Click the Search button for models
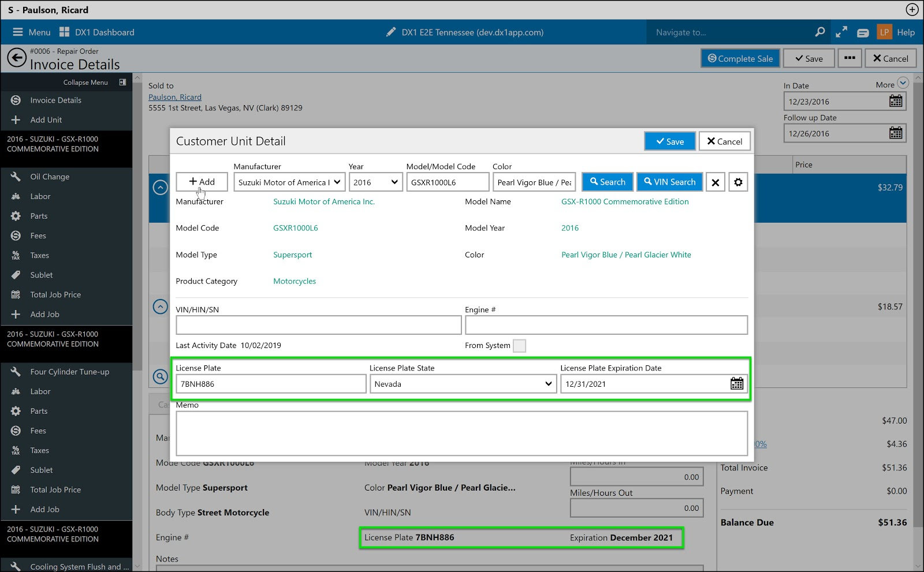924x572 pixels. pos(608,182)
